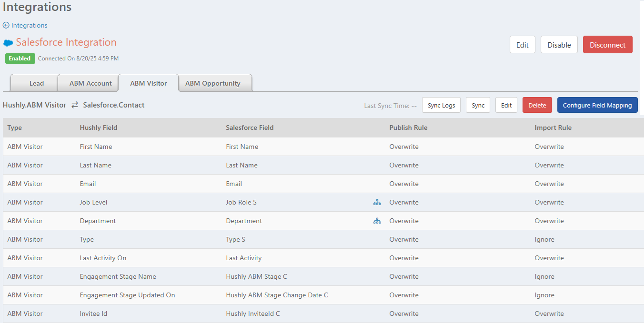The height and width of the screenshot is (323, 644).
Task: Select 'Engagement Stage Updated On' cell
Action: click(x=127, y=295)
